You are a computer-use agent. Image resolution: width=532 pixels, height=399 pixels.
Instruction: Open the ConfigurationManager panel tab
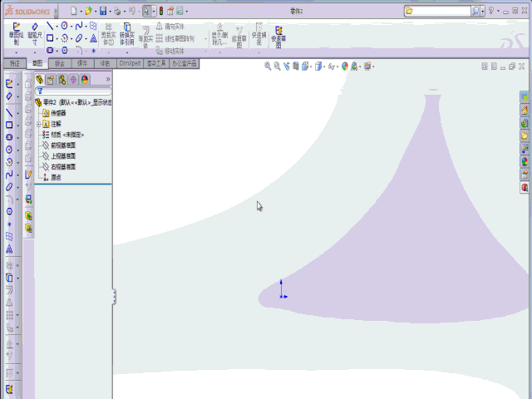coord(62,80)
